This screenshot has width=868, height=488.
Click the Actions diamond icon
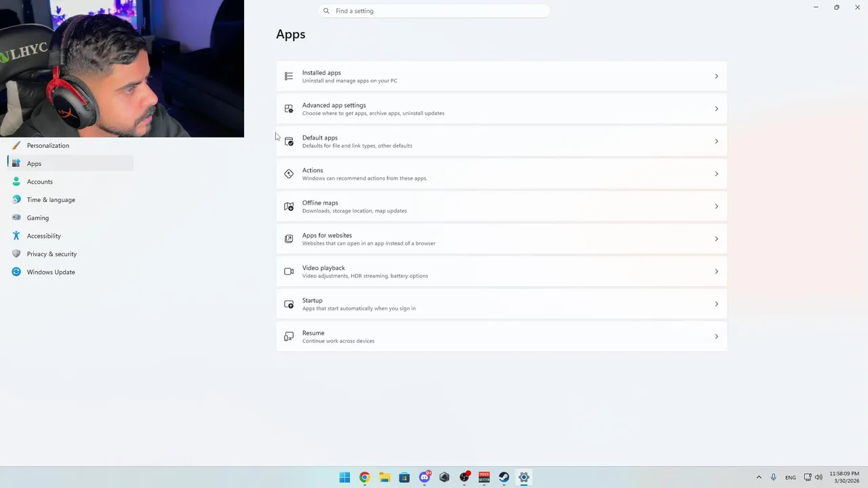click(289, 174)
